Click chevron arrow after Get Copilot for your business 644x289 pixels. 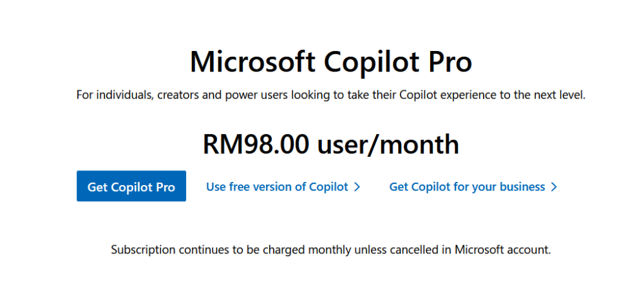[554, 187]
